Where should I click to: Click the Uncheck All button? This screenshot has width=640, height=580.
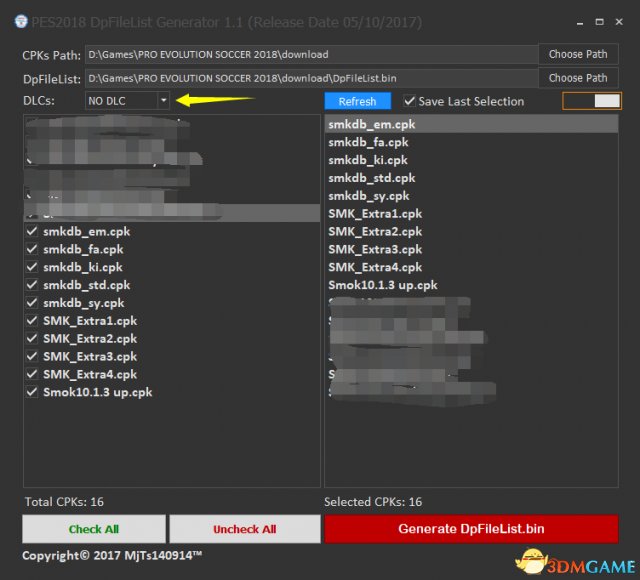[245, 529]
